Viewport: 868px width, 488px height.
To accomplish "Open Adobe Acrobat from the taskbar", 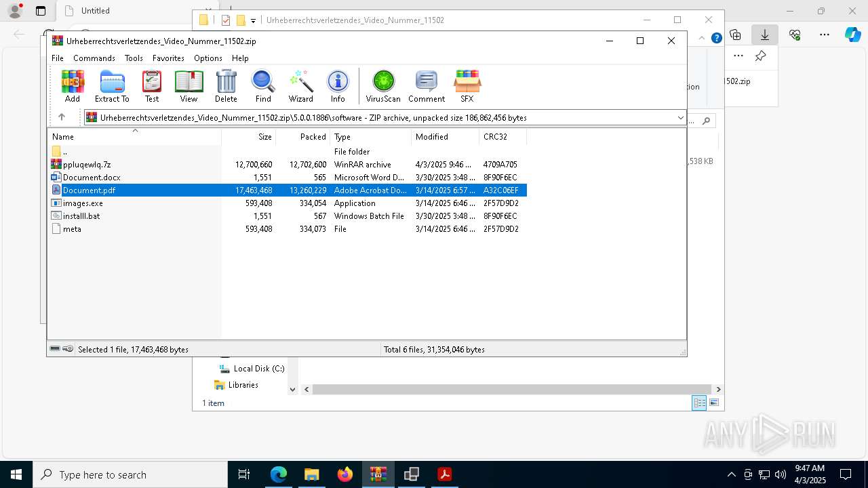I will pyautogui.click(x=445, y=474).
